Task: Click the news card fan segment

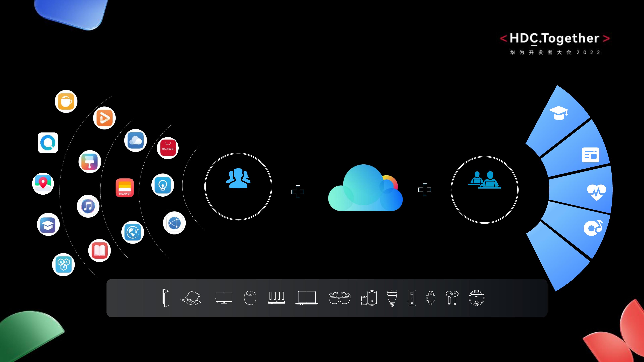Action: [591, 155]
